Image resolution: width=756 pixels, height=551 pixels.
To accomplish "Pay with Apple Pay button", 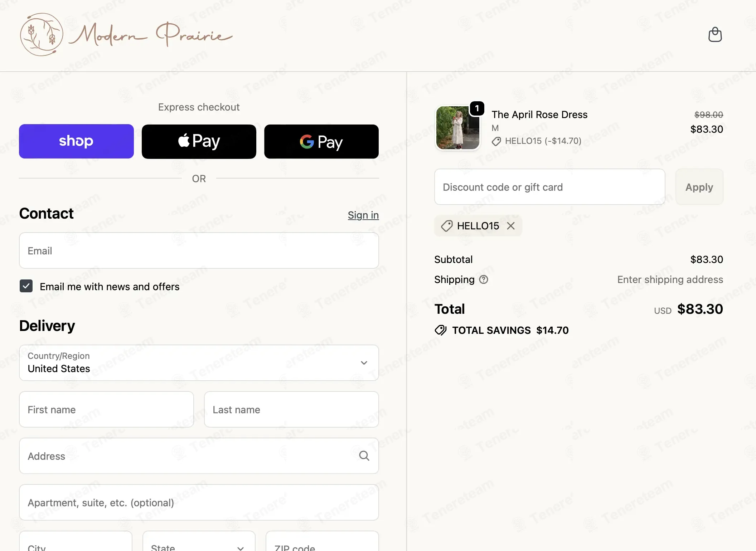I will pyautogui.click(x=199, y=141).
